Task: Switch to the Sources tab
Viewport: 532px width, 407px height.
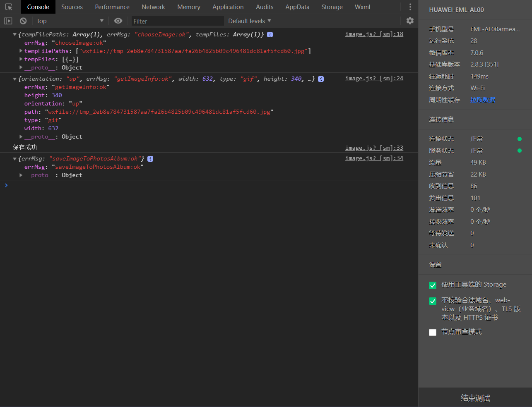Action: pyautogui.click(x=72, y=7)
